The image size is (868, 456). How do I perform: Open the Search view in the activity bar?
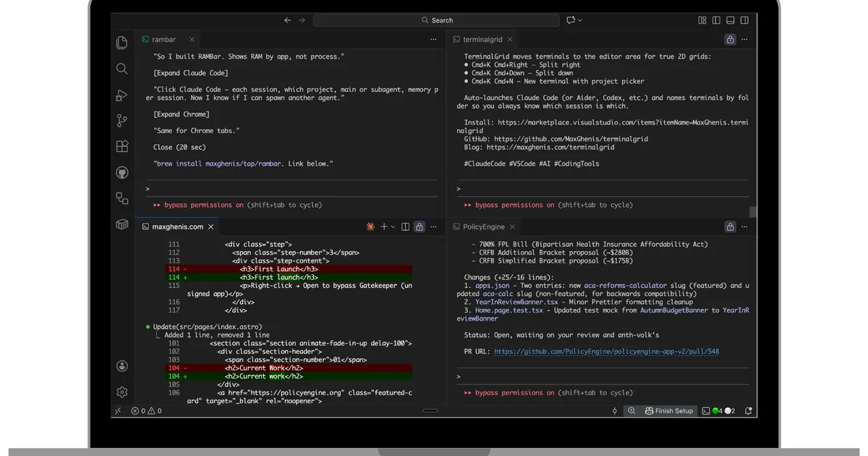(x=122, y=69)
